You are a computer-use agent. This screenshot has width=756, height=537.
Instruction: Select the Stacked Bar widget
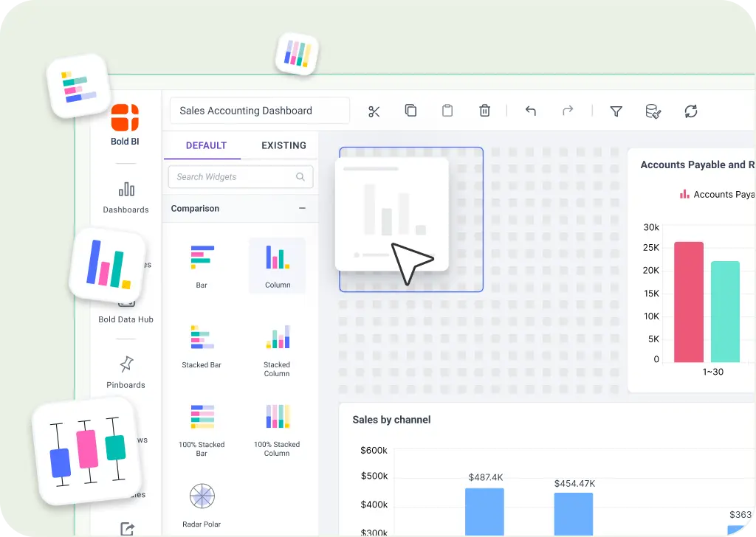pyautogui.click(x=202, y=345)
